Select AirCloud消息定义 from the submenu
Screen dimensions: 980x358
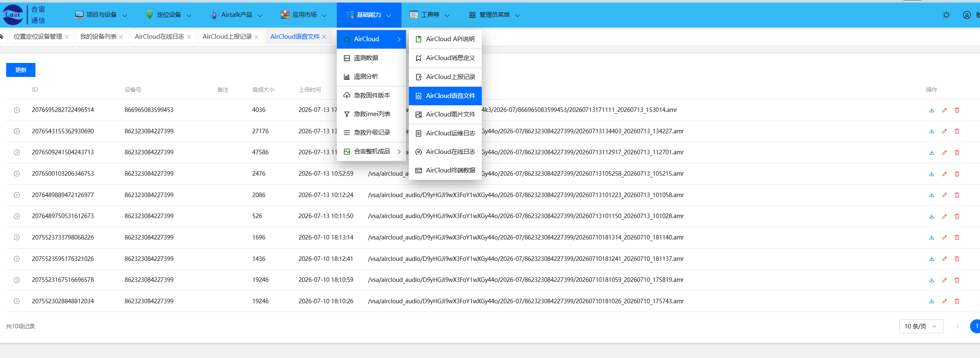pyautogui.click(x=445, y=58)
